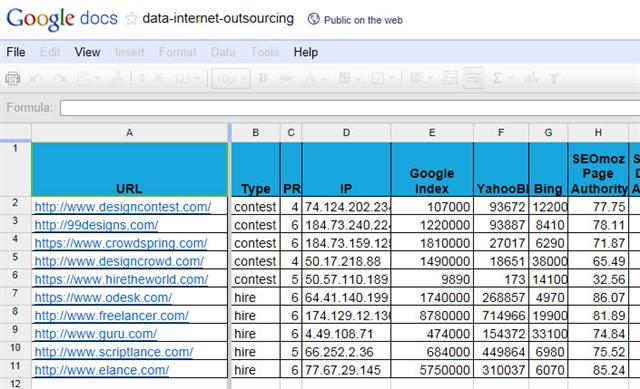The width and height of the screenshot is (640, 389).
Task: Click the Public on the web globe icon
Action: point(313,19)
